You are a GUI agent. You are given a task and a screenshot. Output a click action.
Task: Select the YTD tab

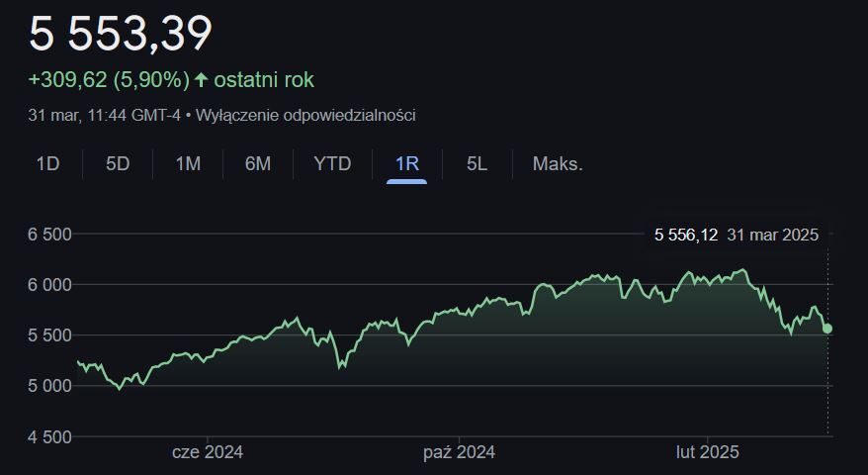click(332, 163)
